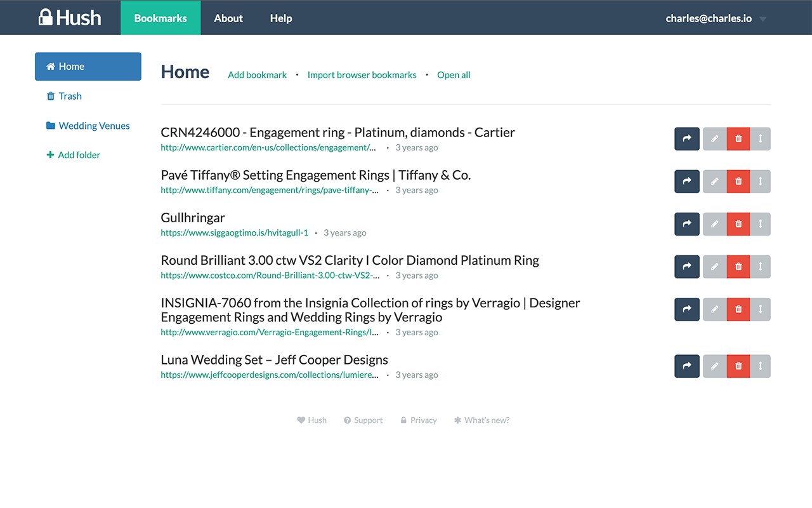Open the verragio.com URL link
The width and height of the screenshot is (812, 508).
click(x=270, y=332)
